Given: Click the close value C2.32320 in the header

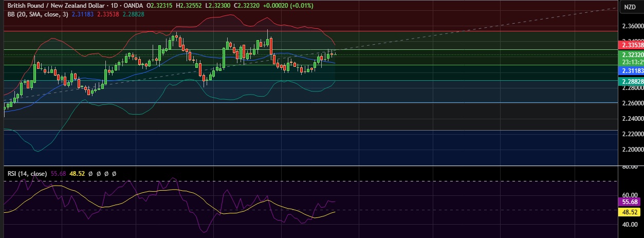Looking at the screenshot, I should (x=246, y=5).
